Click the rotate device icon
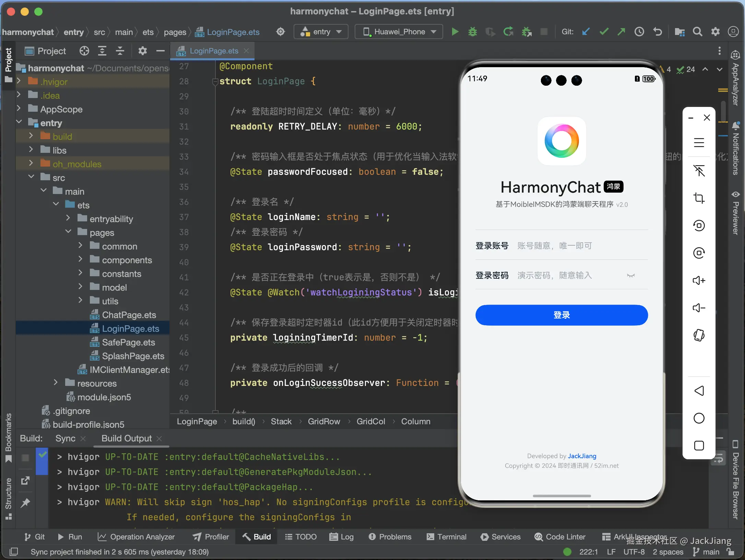This screenshot has height=560, width=745. [699, 335]
